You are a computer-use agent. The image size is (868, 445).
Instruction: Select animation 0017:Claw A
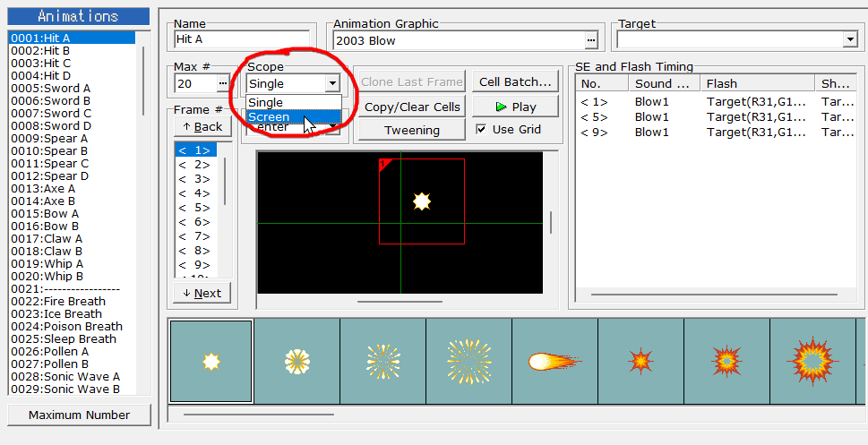(x=72, y=238)
